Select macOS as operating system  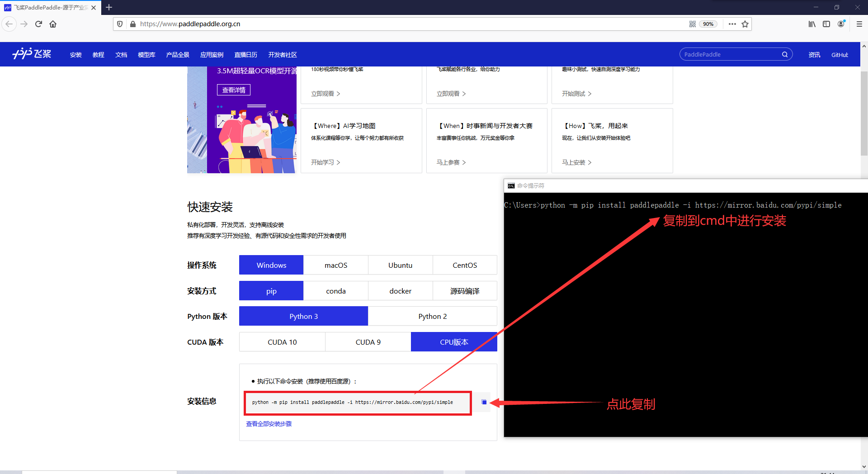pyautogui.click(x=336, y=265)
